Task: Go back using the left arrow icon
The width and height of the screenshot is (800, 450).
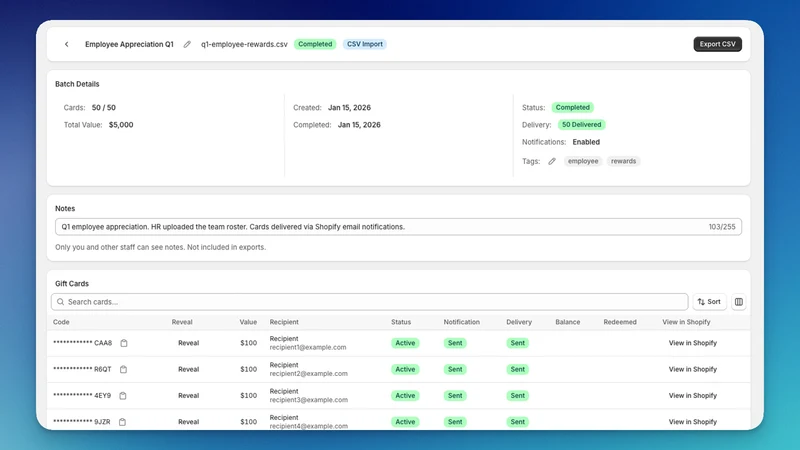Action: point(66,44)
